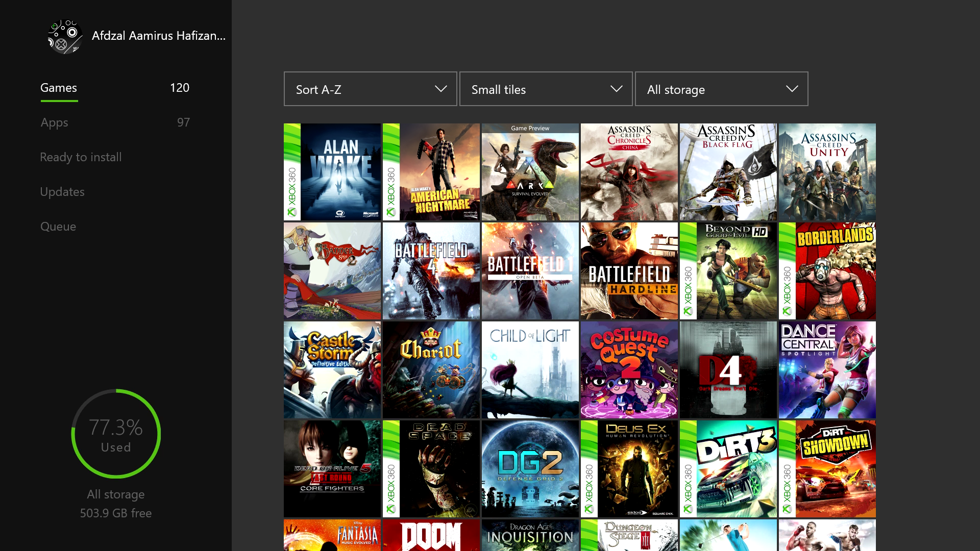Image resolution: width=980 pixels, height=551 pixels.
Task: Open Dead or Alive 5 Last Round tile
Action: coord(332,469)
